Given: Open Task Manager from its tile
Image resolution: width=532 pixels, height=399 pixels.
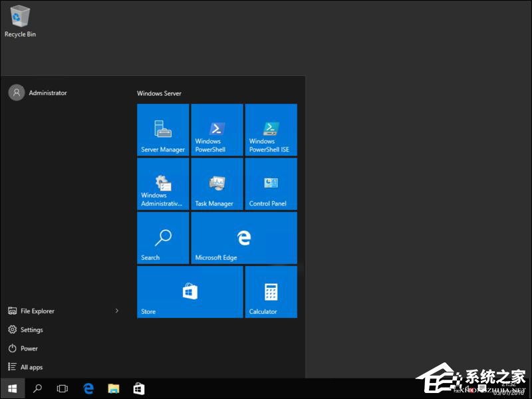Looking at the screenshot, I should tap(217, 184).
